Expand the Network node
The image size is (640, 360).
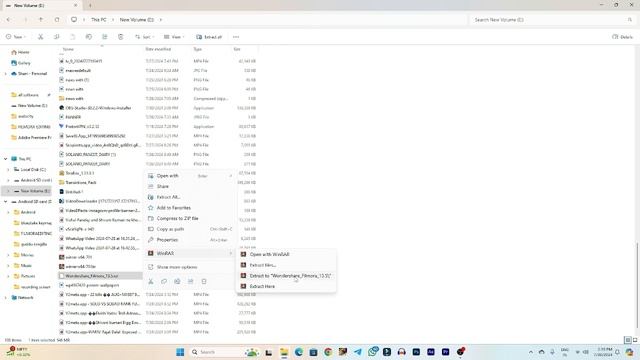(6, 298)
